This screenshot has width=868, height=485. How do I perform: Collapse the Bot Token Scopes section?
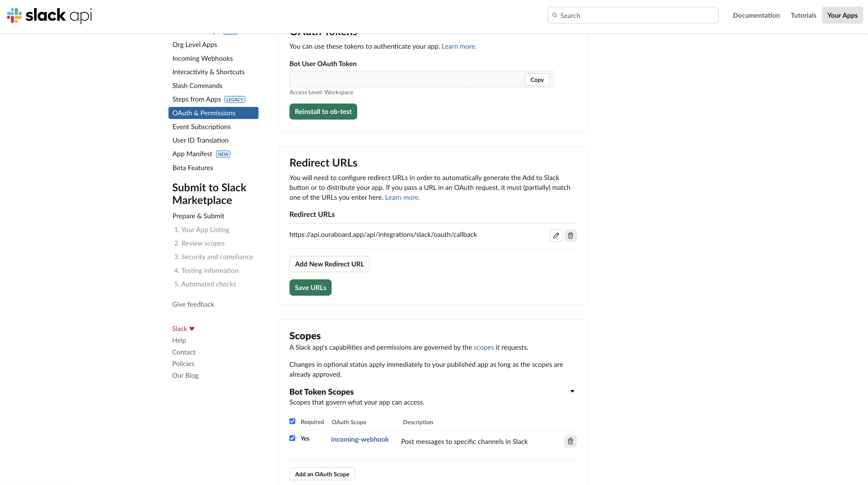572,391
